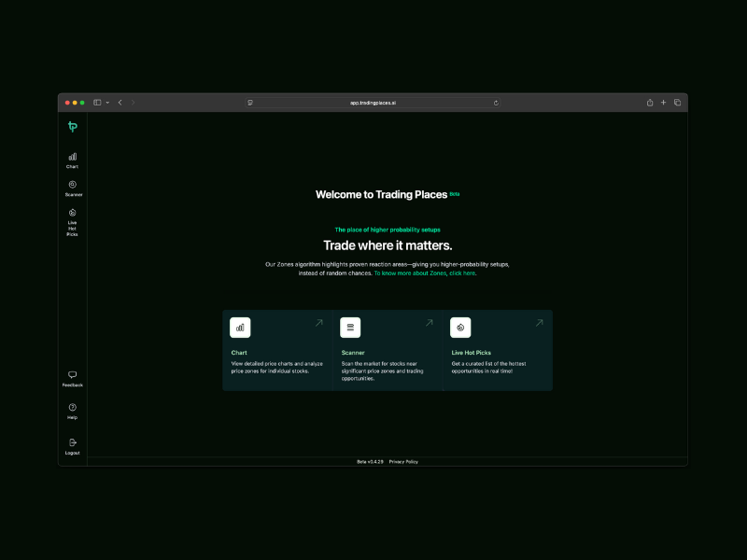Viewport: 747px width, 560px height.
Task: Click the Scanner card description text
Action: pyautogui.click(x=382, y=371)
